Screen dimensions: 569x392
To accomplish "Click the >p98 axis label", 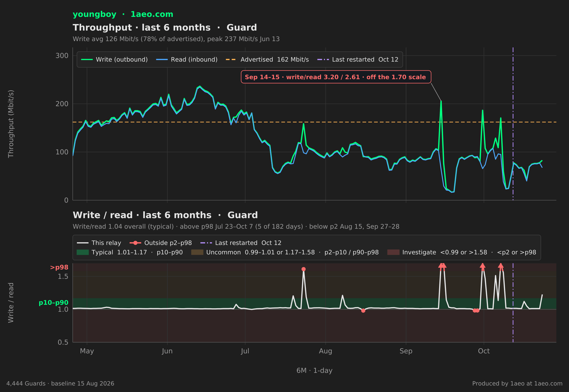I will [59, 267].
